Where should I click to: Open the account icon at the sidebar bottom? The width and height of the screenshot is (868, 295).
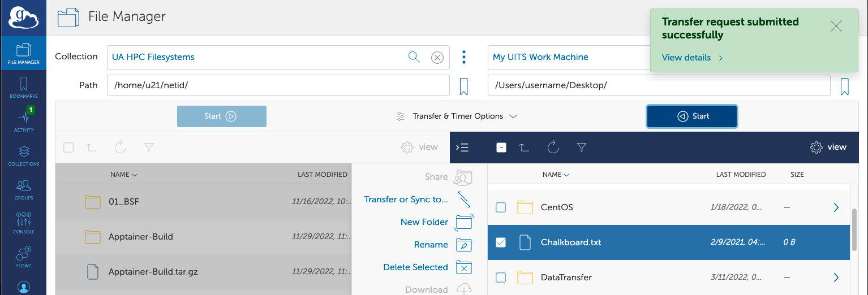pos(23,288)
